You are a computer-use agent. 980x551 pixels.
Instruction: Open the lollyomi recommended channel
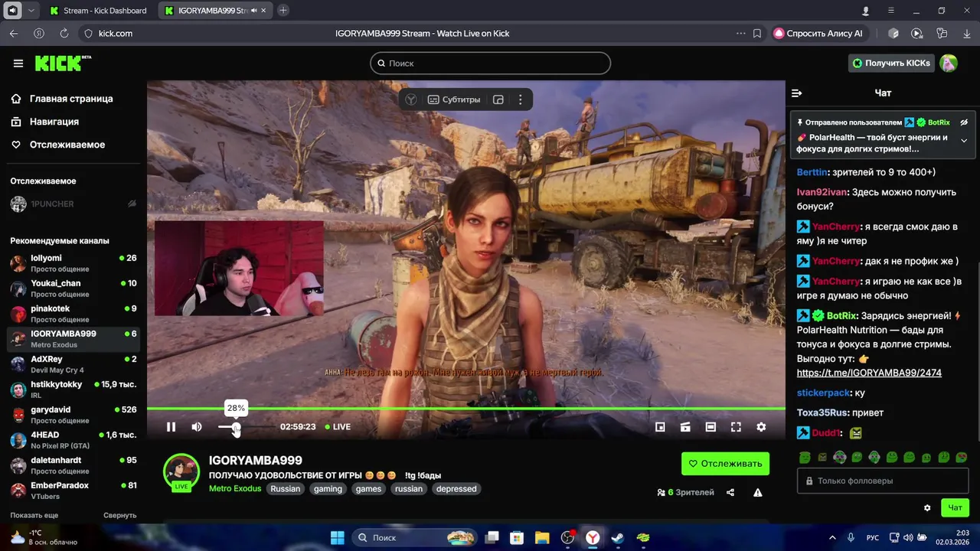point(73,263)
